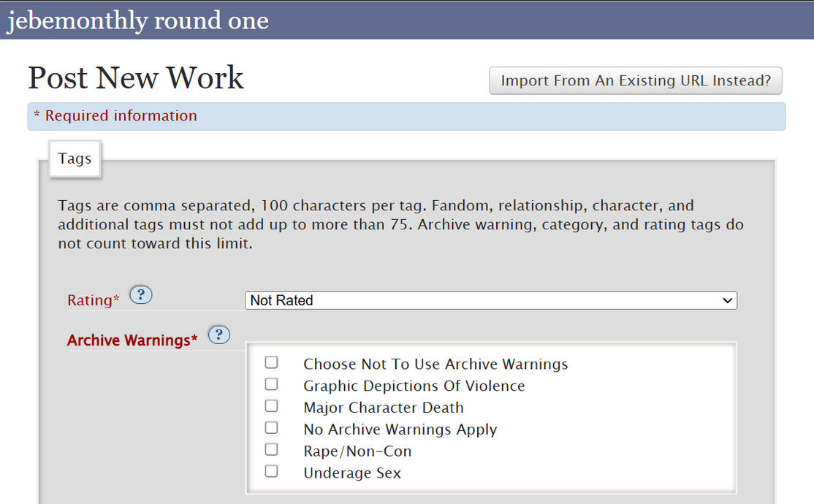Click the 'No Archive Warnings Apply' label text

pyautogui.click(x=400, y=429)
